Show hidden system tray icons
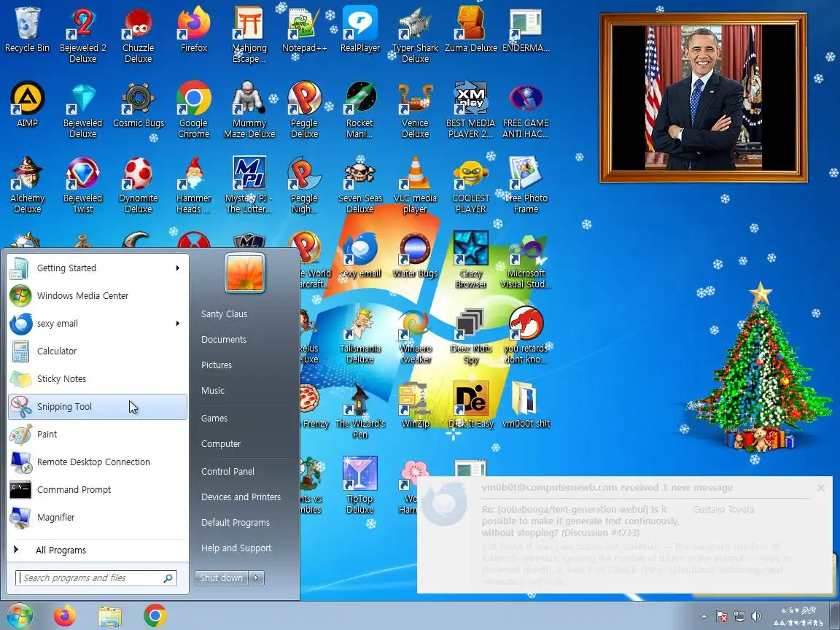 (x=704, y=616)
